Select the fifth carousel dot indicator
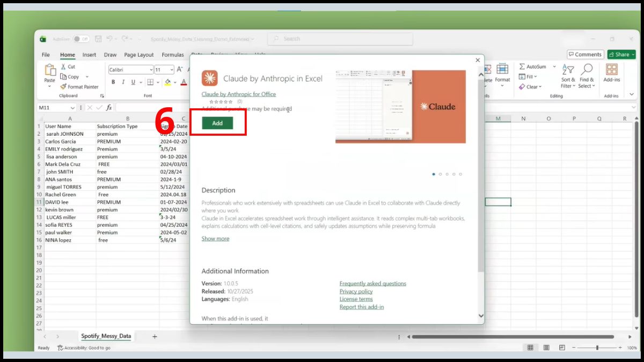The height and width of the screenshot is (362, 644). coord(460,174)
